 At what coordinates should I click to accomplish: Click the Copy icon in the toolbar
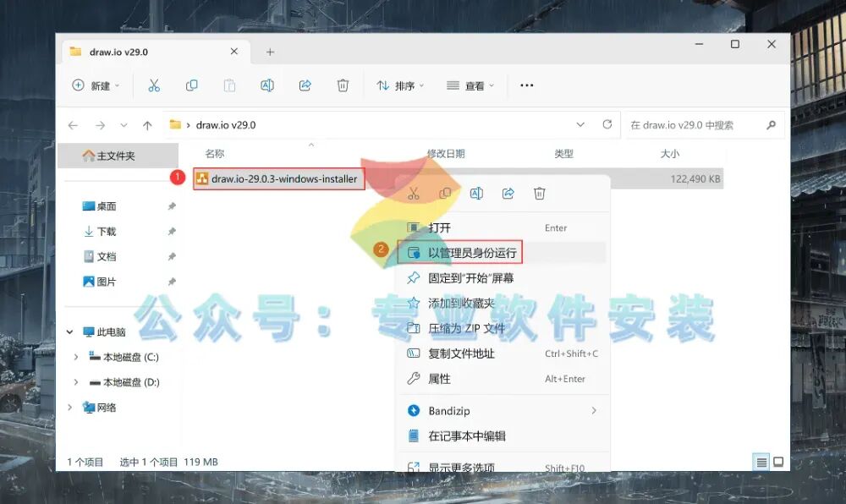(x=191, y=85)
